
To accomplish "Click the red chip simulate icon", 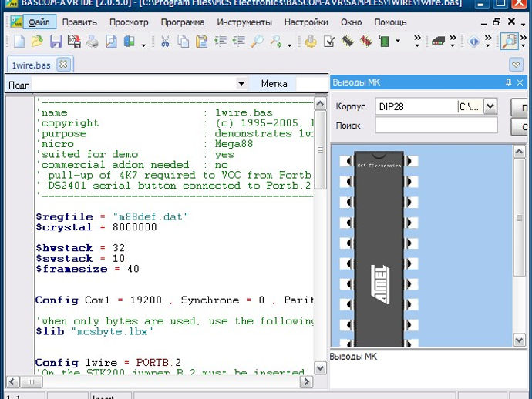I will click(366, 42).
